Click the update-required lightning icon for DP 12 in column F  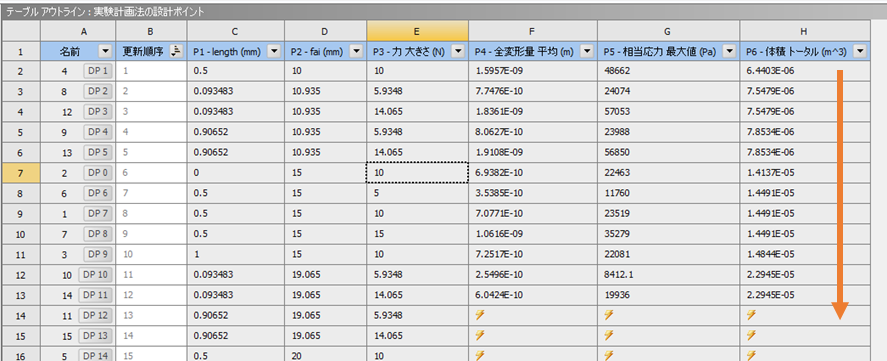tap(479, 315)
